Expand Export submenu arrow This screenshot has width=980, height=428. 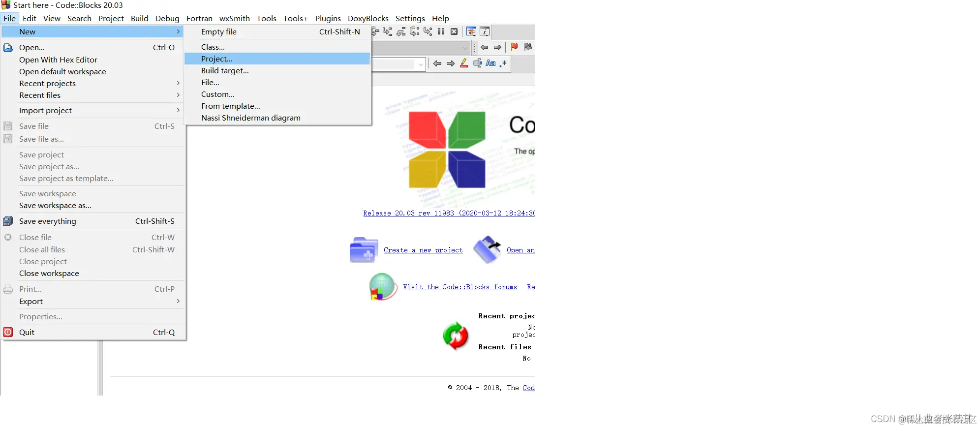(x=178, y=301)
